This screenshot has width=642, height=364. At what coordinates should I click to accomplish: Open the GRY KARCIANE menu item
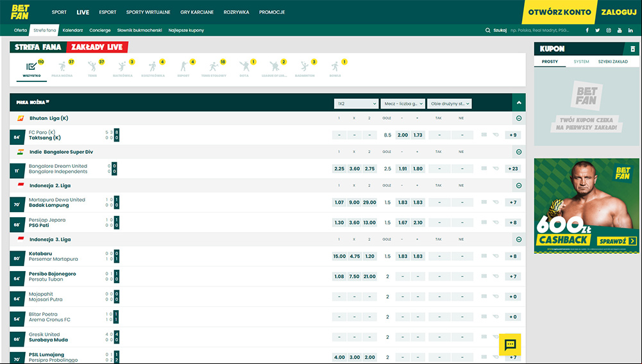197,12
